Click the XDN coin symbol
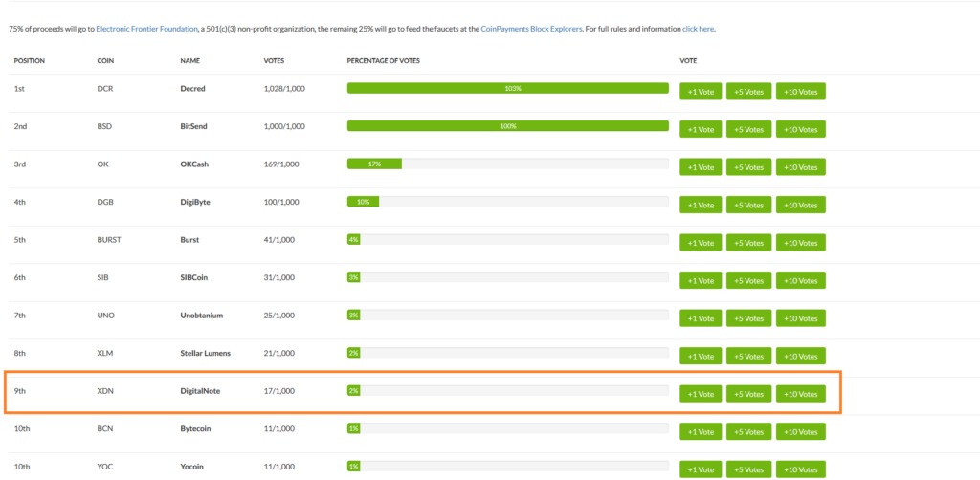This screenshot has height=480, width=980. coord(104,391)
